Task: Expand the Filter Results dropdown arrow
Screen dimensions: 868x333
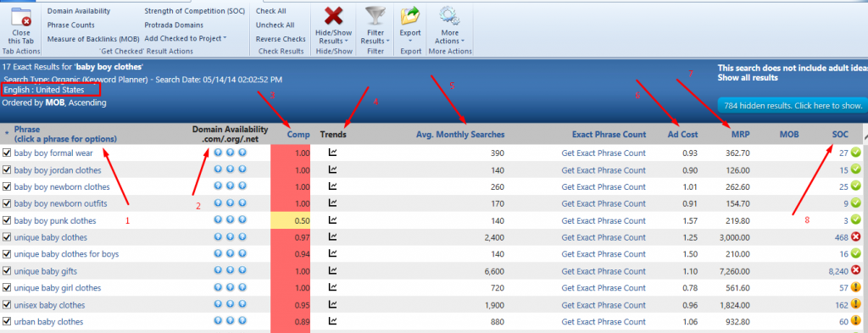Action: pyautogui.click(x=388, y=42)
